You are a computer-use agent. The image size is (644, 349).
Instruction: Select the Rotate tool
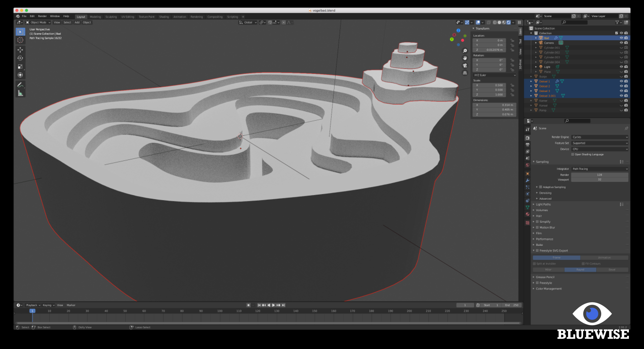click(x=20, y=58)
